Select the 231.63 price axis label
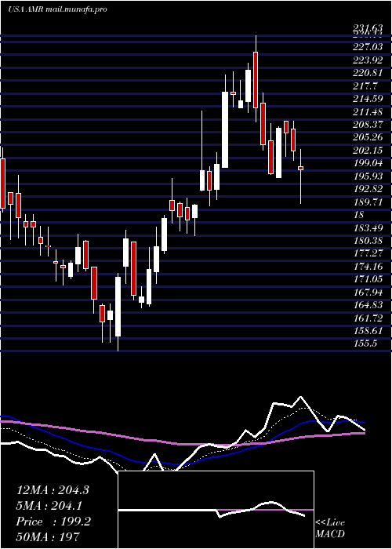Viewport: 392px width, 549px height. [368, 27]
